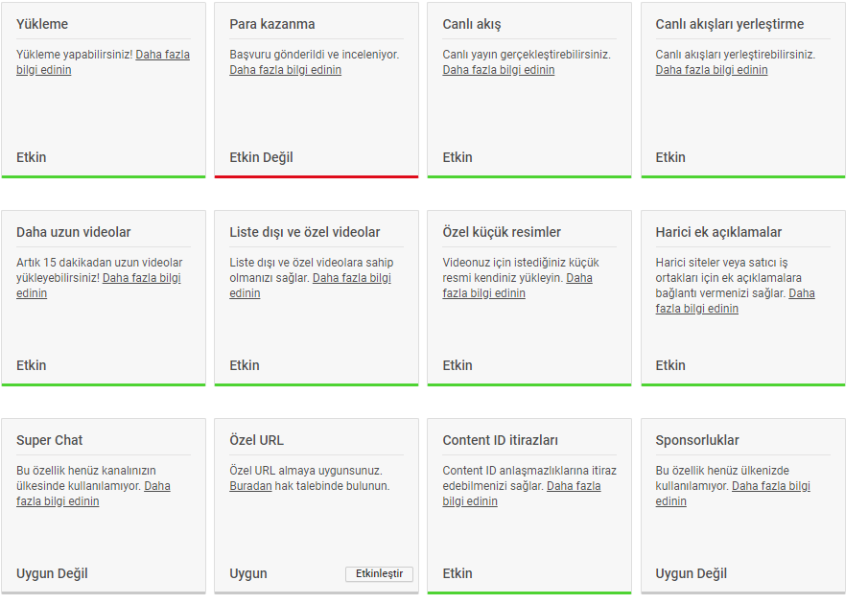Select the Para kazanma card title

272,24
